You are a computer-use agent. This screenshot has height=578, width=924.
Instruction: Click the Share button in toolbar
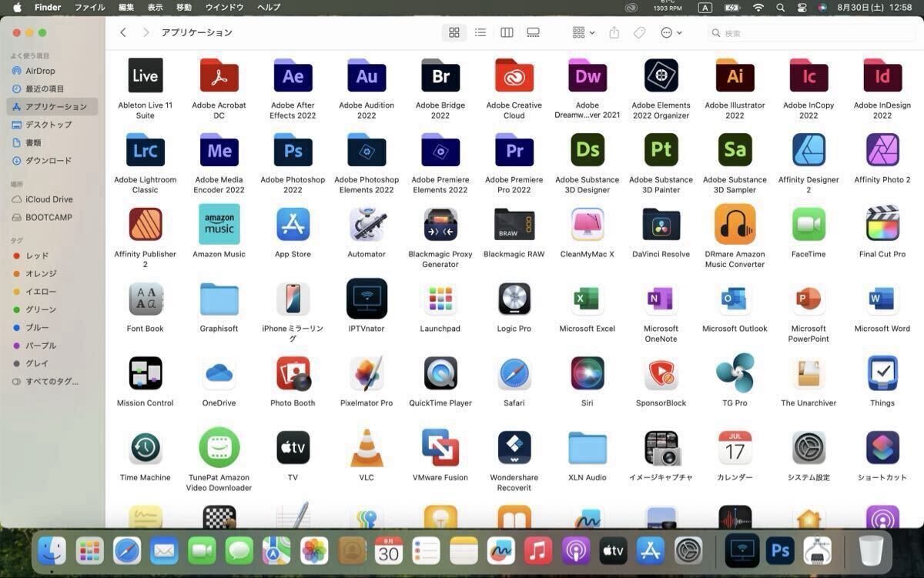tap(614, 33)
